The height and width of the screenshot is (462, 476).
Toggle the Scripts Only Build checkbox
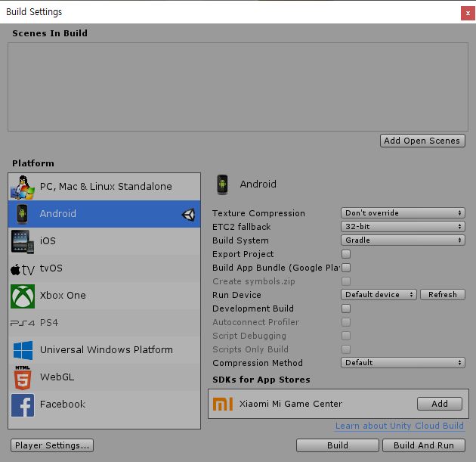[346, 349]
